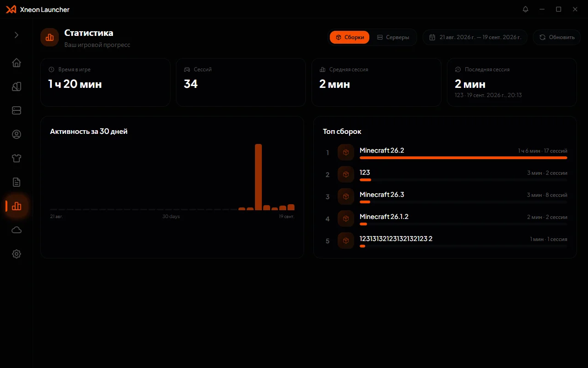Switch to the Сборки tab
Screen dimensions: 588x368
350,37
